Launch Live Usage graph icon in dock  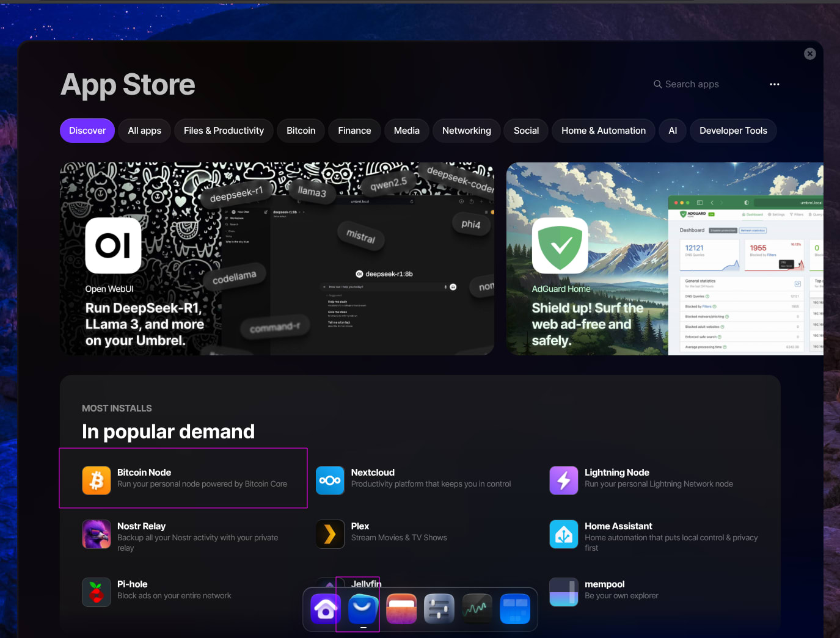pos(477,609)
